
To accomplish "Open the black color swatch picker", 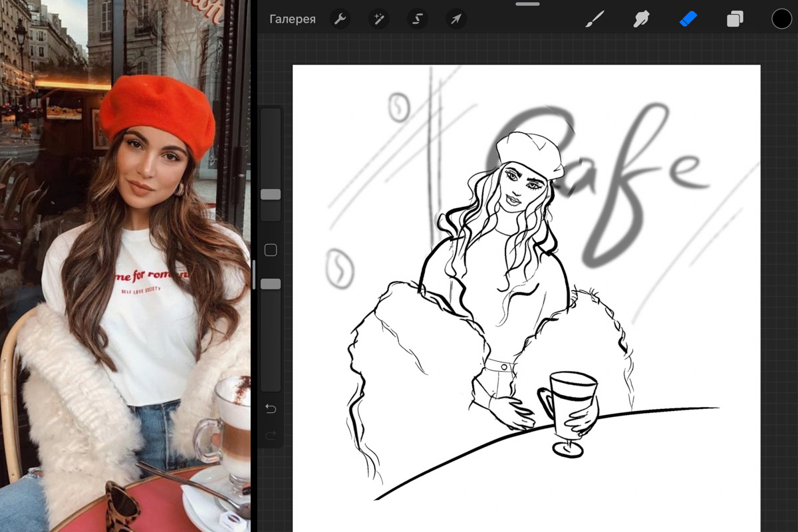I will coord(781,19).
